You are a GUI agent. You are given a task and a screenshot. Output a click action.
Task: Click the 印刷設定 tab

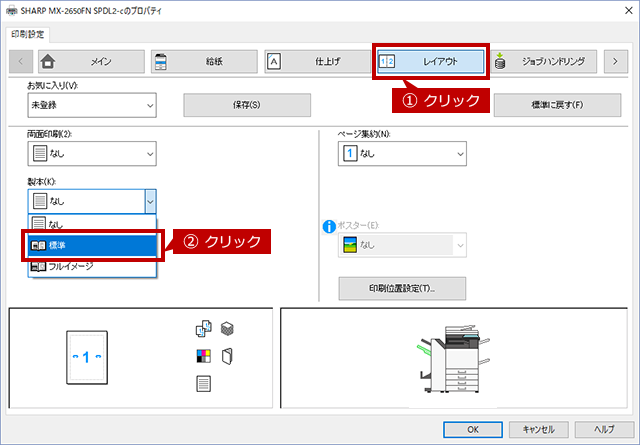28,35
